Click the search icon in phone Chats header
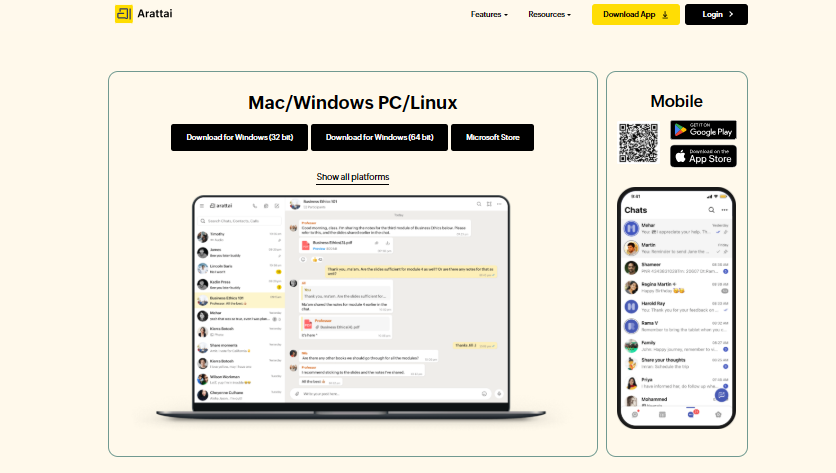The width and height of the screenshot is (836, 473). point(711,210)
